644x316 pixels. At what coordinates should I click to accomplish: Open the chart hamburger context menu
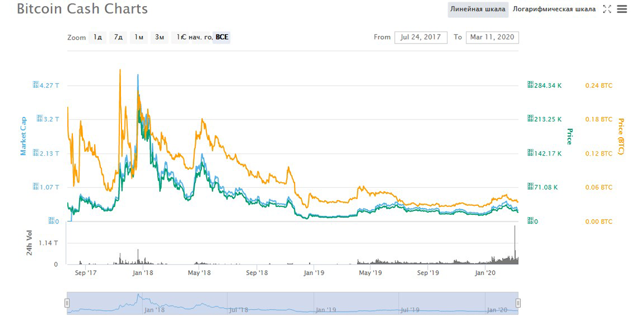[x=622, y=9]
